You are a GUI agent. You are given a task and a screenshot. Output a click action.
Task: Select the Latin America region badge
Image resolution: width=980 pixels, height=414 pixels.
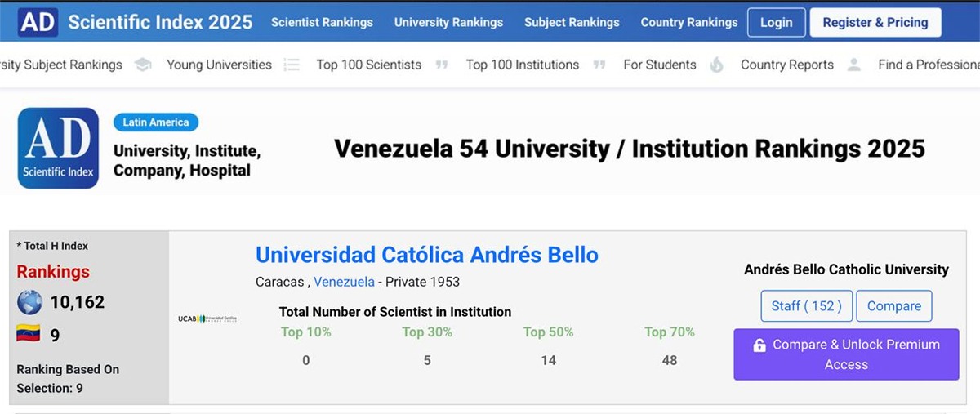[x=155, y=122]
